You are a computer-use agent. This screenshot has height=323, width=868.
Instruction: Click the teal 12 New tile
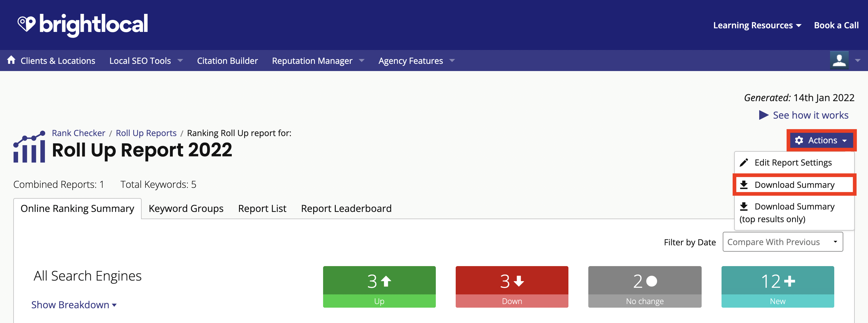[x=778, y=287]
